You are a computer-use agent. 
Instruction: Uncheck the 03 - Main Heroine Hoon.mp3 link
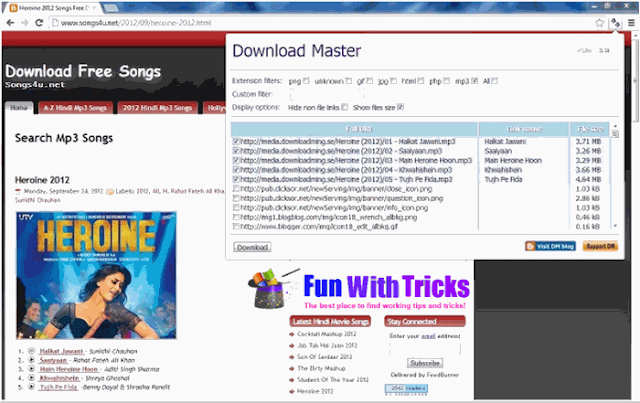tap(236, 160)
